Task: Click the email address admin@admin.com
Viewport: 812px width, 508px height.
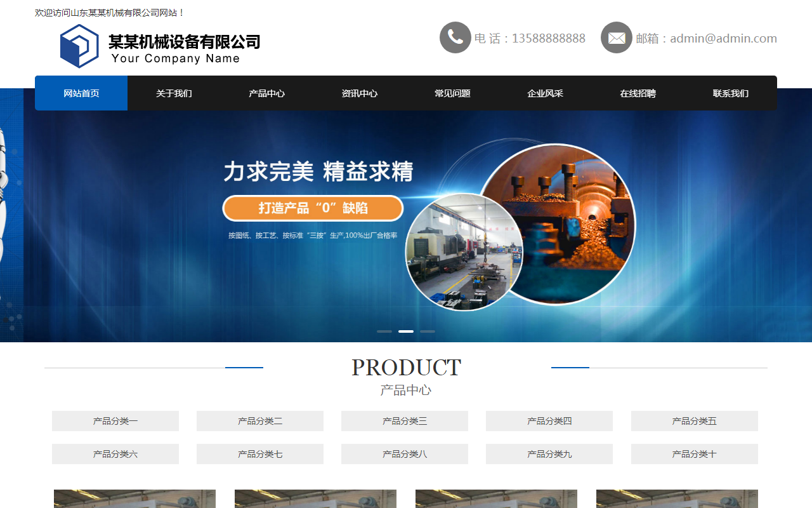Action: [723, 38]
